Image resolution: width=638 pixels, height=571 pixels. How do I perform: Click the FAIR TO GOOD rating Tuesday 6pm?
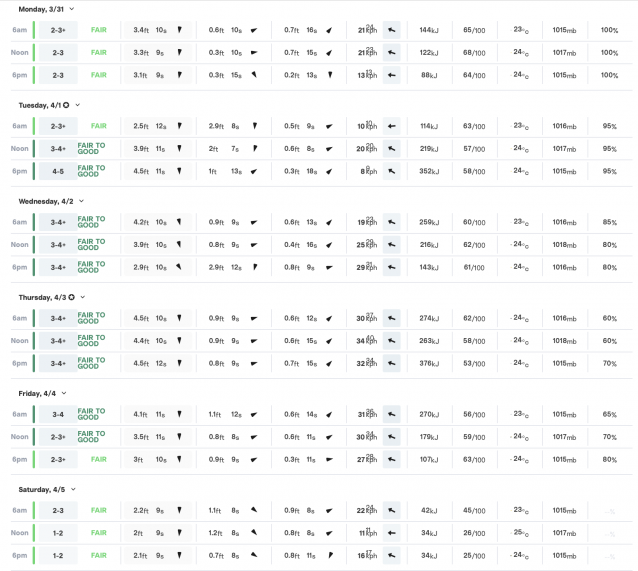click(91, 171)
